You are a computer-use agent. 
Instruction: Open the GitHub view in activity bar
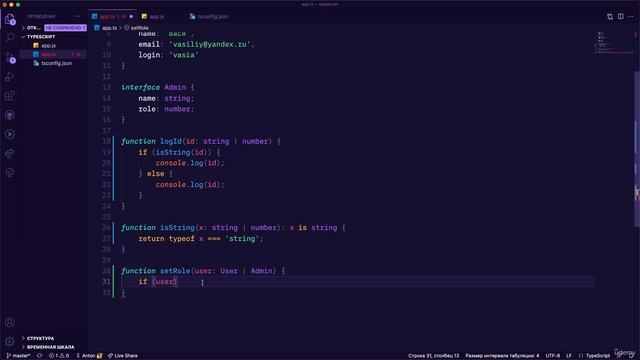[x=10, y=115]
